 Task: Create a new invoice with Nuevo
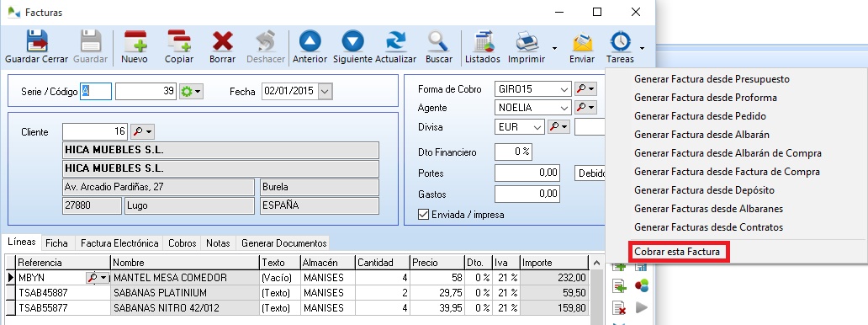(135, 41)
